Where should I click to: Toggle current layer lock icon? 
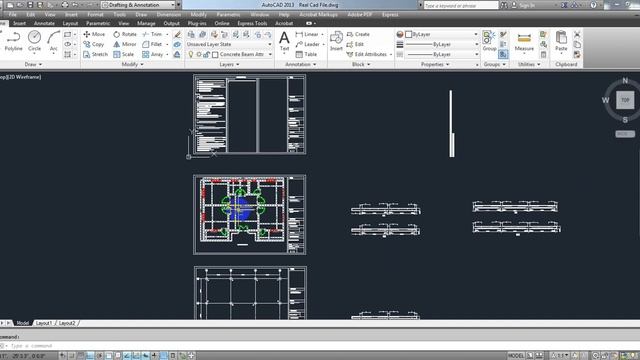tap(207, 54)
